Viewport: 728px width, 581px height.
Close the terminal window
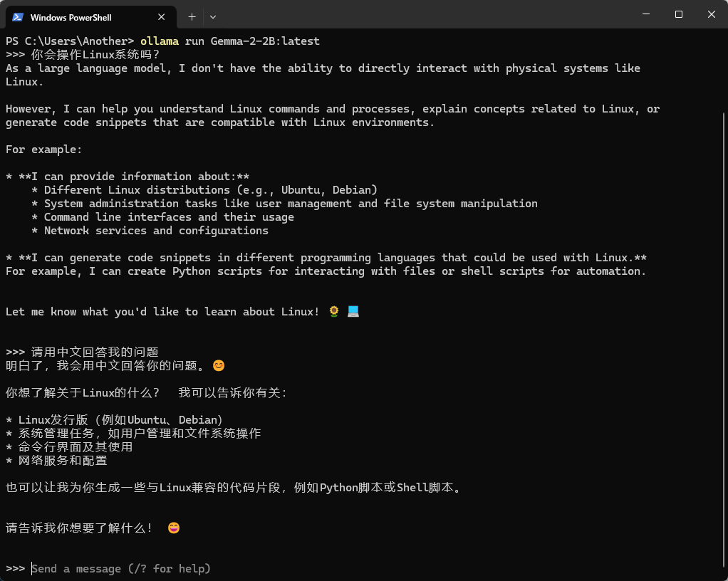pos(711,14)
